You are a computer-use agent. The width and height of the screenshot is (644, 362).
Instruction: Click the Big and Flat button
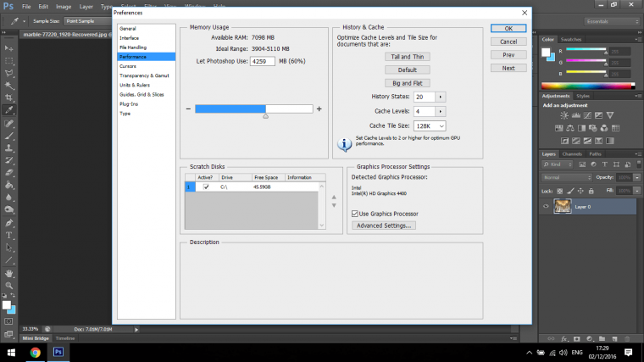(408, 83)
